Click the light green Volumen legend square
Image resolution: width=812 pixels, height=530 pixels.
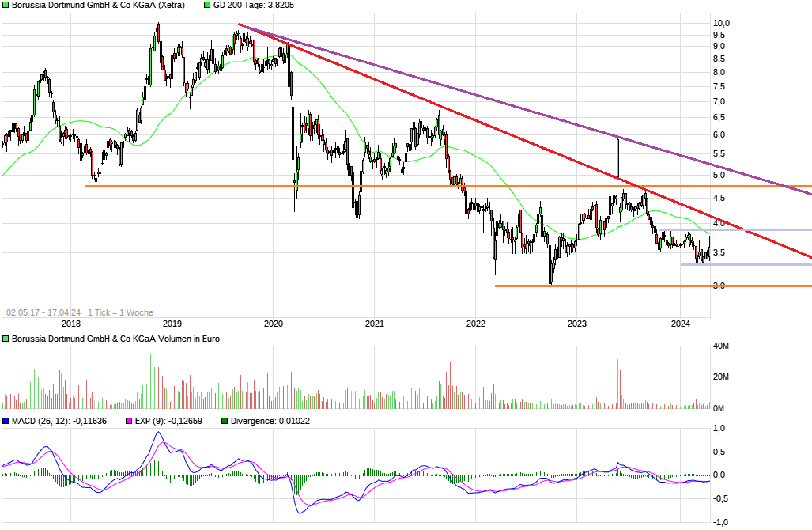coord(6,339)
